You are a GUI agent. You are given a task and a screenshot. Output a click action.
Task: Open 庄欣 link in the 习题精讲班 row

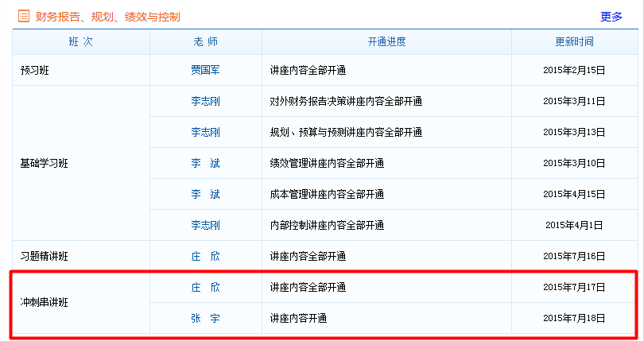click(x=205, y=256)
